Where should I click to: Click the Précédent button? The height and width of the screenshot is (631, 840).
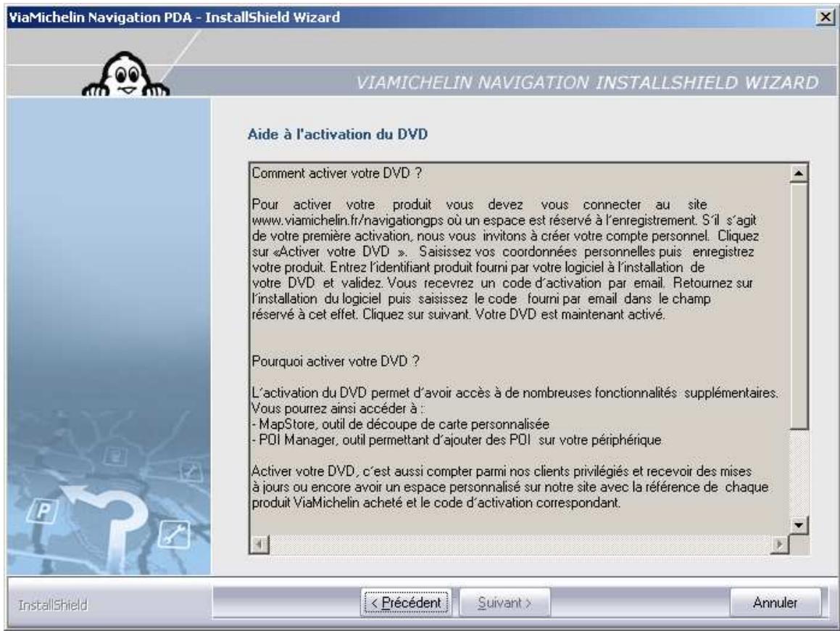pyautogui.click(x=406, y=603)
